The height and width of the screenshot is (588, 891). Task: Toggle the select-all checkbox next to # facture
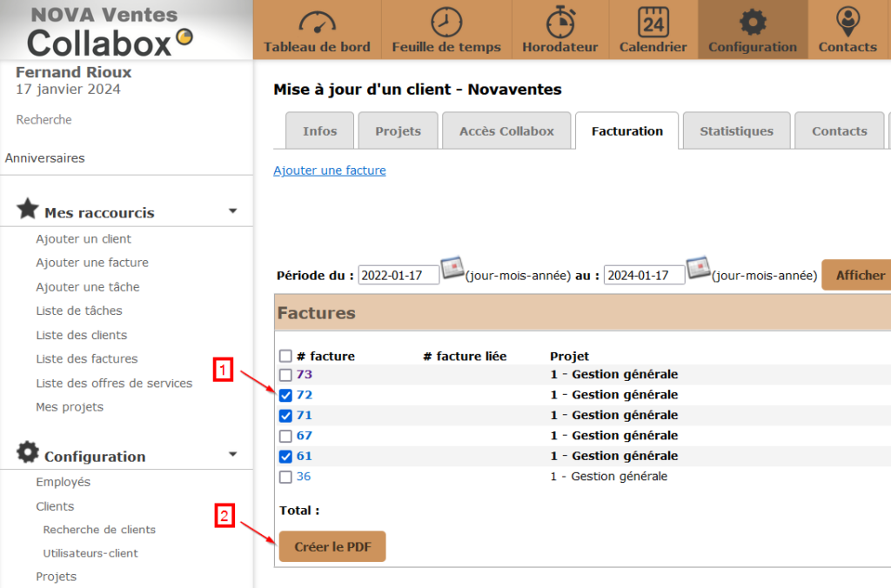[x=285, y=356]
